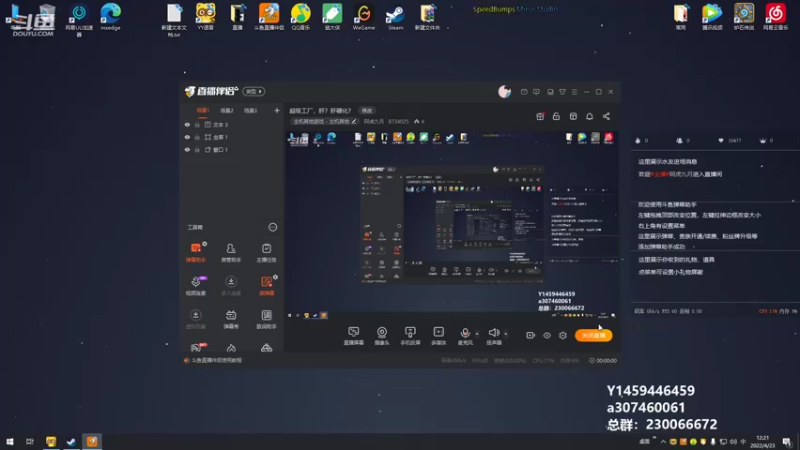Screen dimensions: 800x450
Task: Toggle visibility of 窗口 1 layer
Action: click(187, 150)
